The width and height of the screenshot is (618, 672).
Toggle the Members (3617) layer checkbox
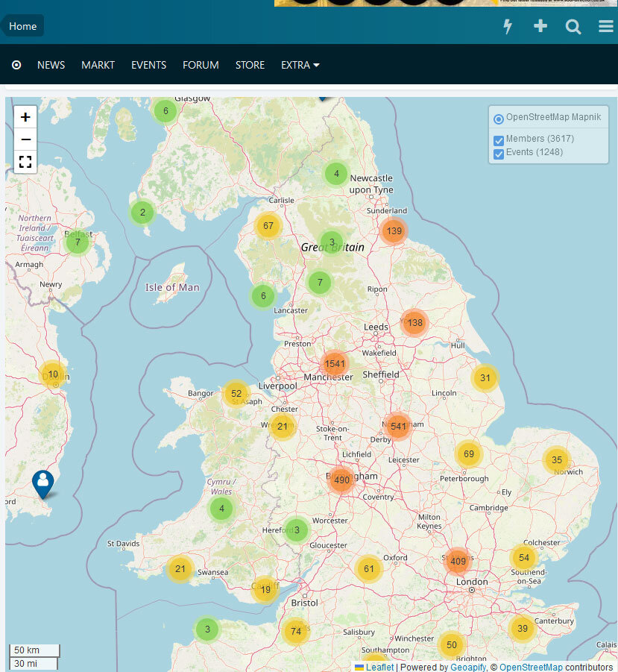point(499,140)
